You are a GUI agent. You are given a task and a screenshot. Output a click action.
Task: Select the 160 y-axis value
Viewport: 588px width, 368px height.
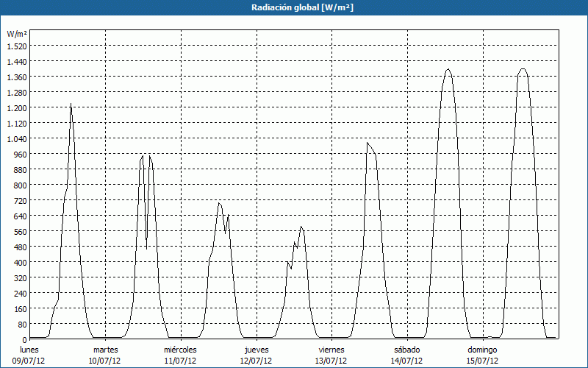20,308
